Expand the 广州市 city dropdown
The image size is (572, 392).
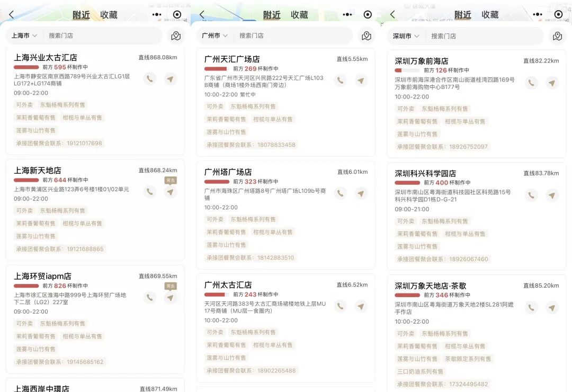point(215,35)
